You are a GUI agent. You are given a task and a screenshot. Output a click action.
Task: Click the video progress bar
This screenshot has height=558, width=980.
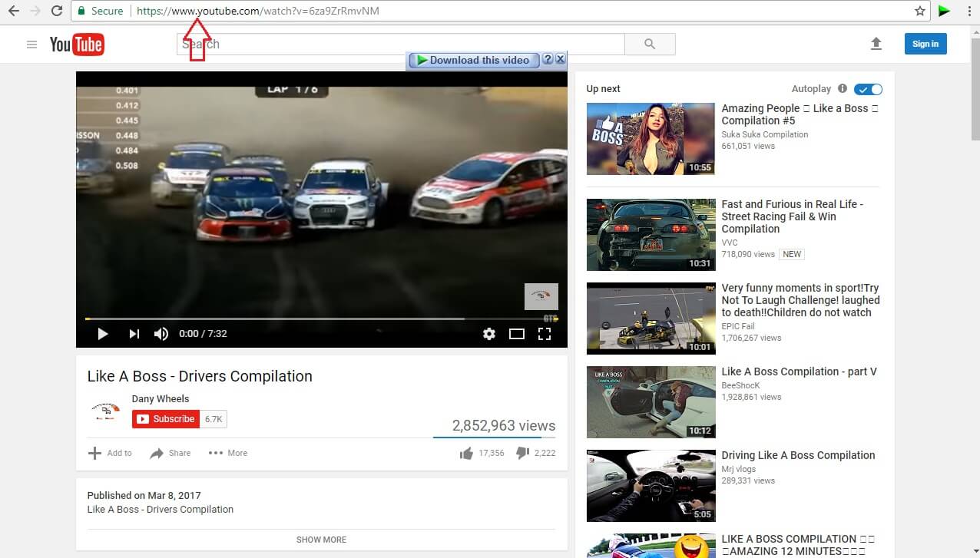tap(321, 319)
